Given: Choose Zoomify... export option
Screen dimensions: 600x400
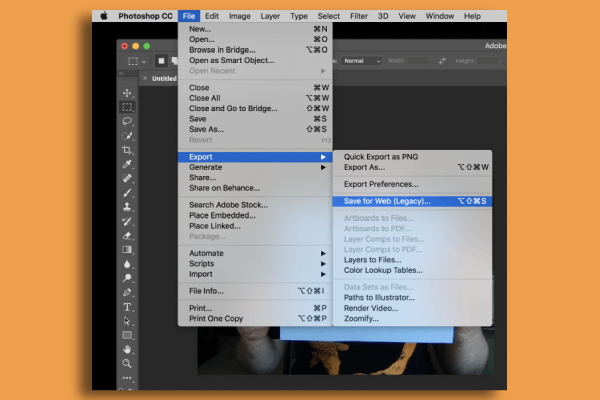Looking at the screenshot, I should pos(412,318).
